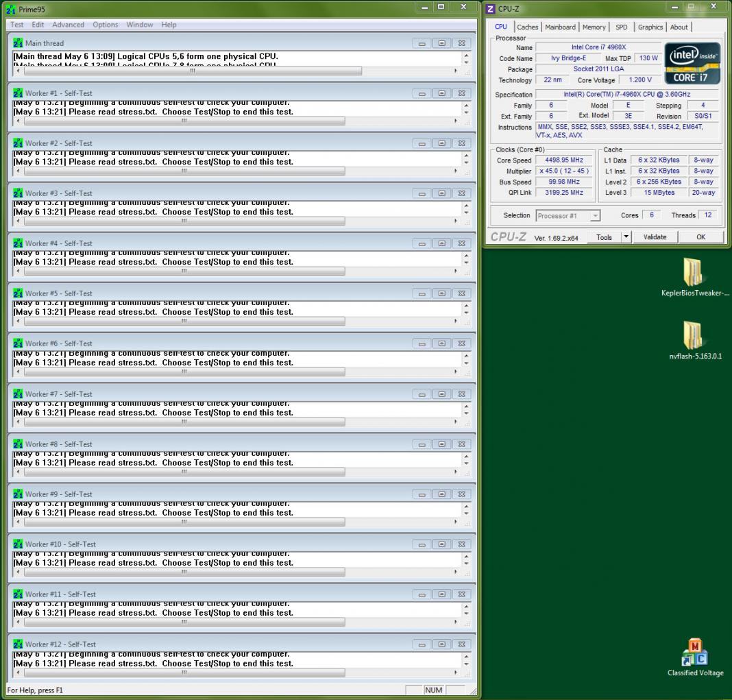This screenshot has height=700, width=732.
Task: Click the Worker #6 window icon
Action: coord(18,343)
